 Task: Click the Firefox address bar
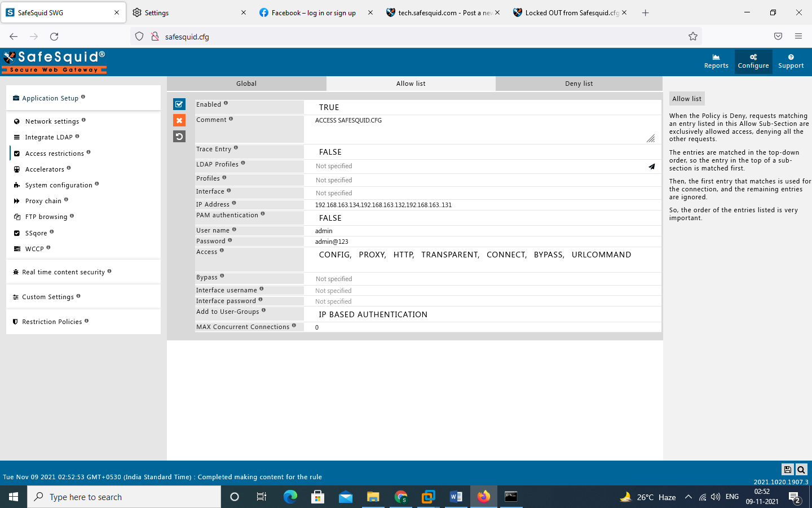click(x=417, y=37)
